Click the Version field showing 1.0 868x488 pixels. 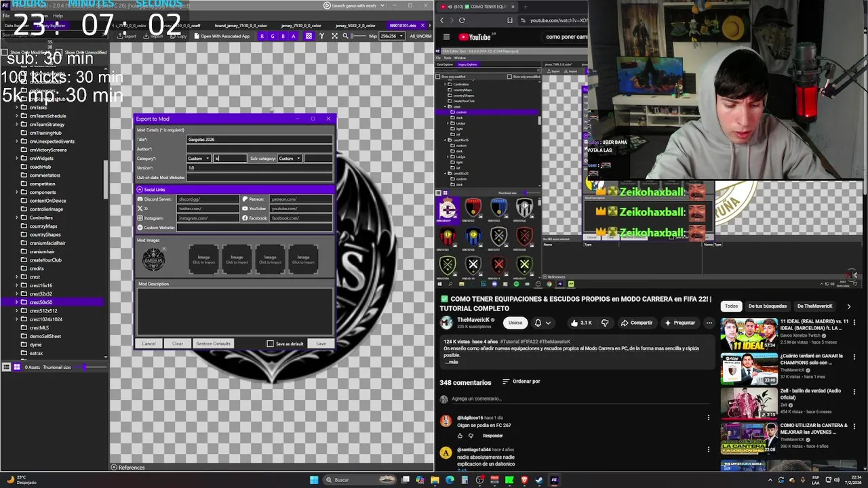260,168
